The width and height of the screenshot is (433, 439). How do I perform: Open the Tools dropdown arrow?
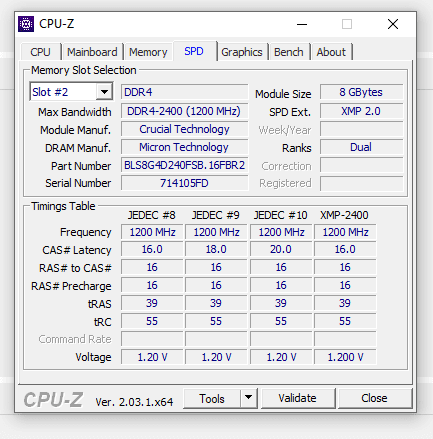(x=248, y=398)
